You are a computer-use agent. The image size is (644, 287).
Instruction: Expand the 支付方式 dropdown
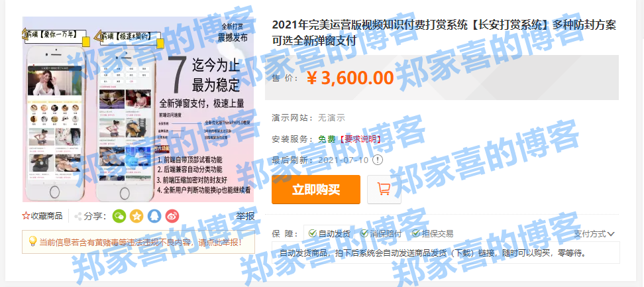594,234
